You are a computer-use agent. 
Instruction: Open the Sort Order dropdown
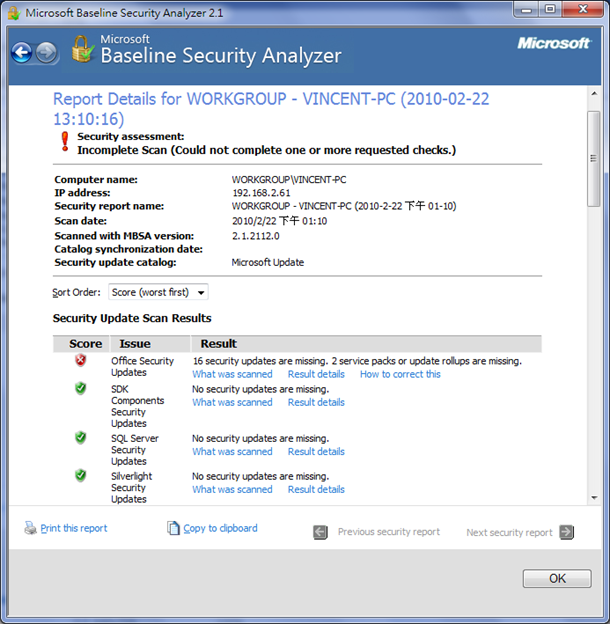point(158,292)
